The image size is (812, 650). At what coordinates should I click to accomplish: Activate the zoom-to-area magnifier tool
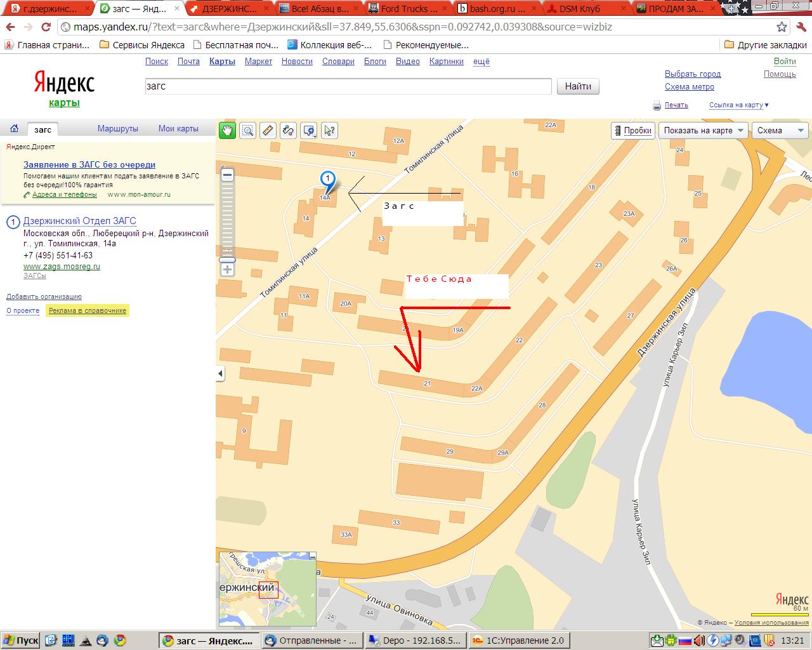tap(247, 131)
